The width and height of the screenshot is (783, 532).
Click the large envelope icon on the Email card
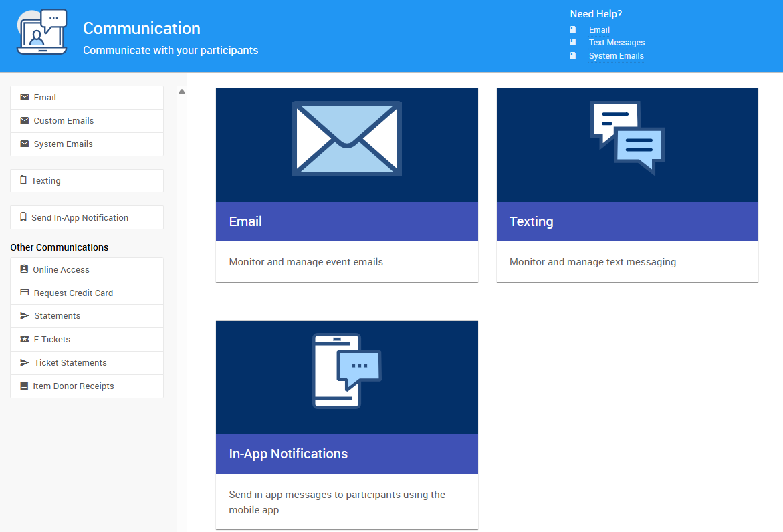[x=346, y=138]
